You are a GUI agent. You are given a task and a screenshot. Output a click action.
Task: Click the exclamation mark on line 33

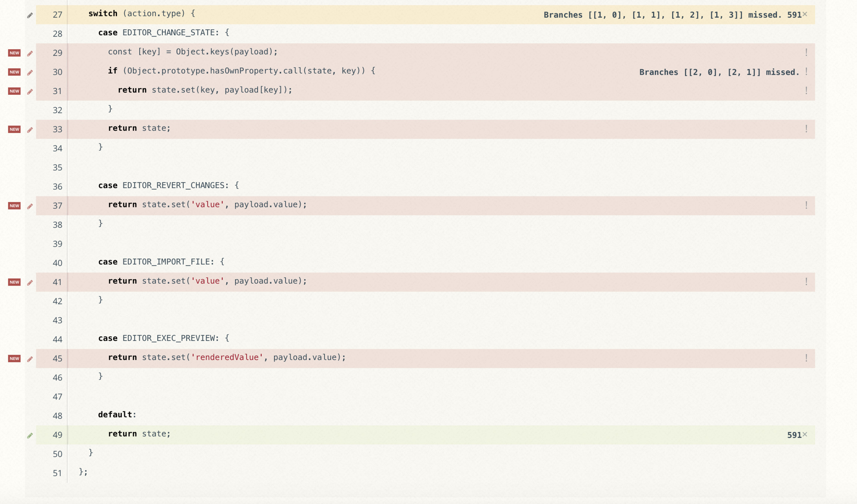click(806, 129)
